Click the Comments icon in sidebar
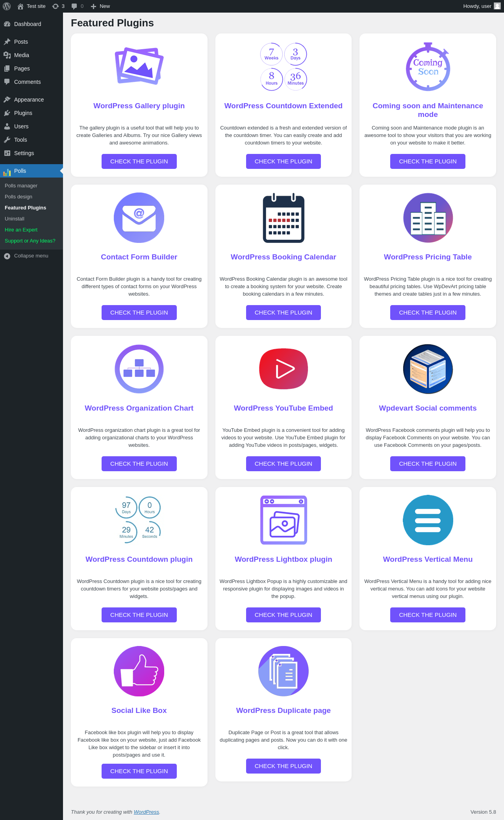The width and height of the screenshot is (504, 820). point(7,82)
